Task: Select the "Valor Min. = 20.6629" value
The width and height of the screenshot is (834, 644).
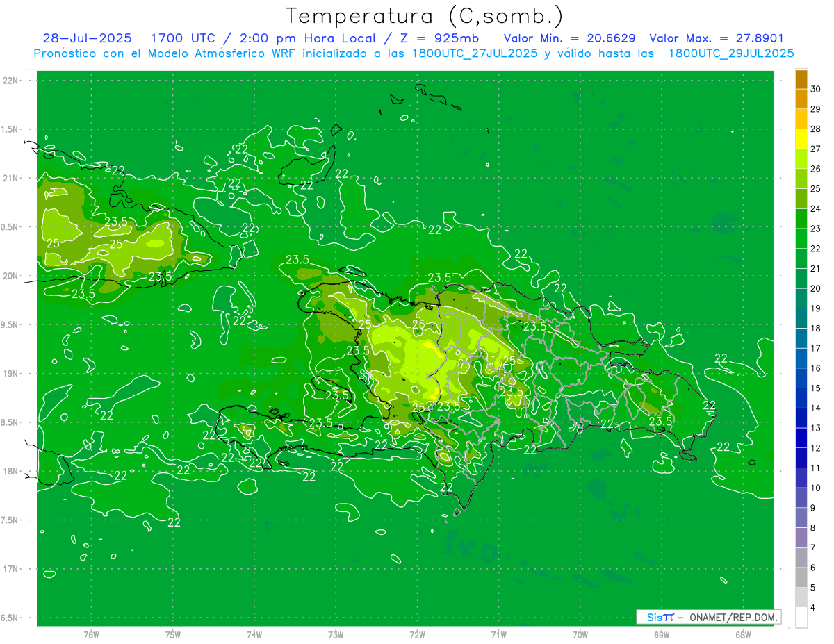Action: coord(569,38)
